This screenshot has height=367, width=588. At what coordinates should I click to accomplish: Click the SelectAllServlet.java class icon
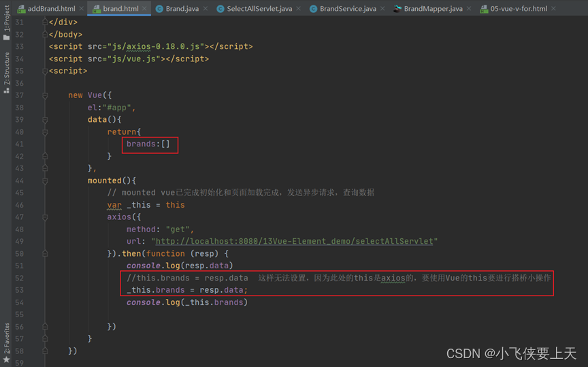point(220,9)
